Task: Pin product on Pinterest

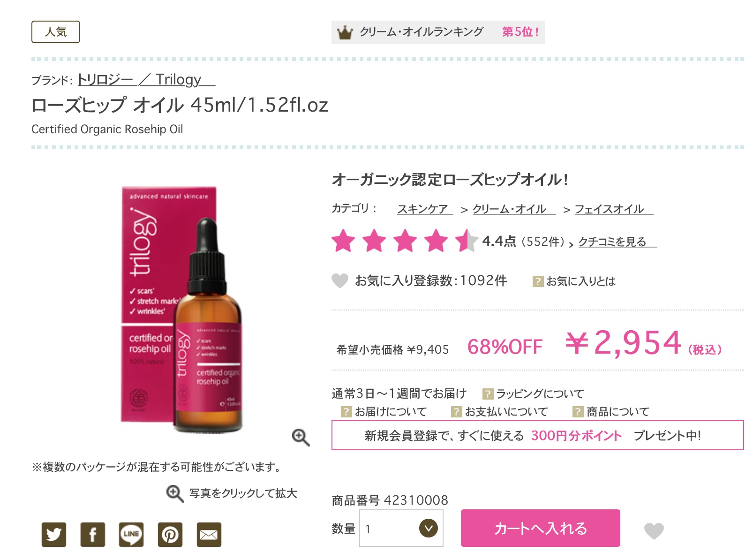Action: click(170, 534)
